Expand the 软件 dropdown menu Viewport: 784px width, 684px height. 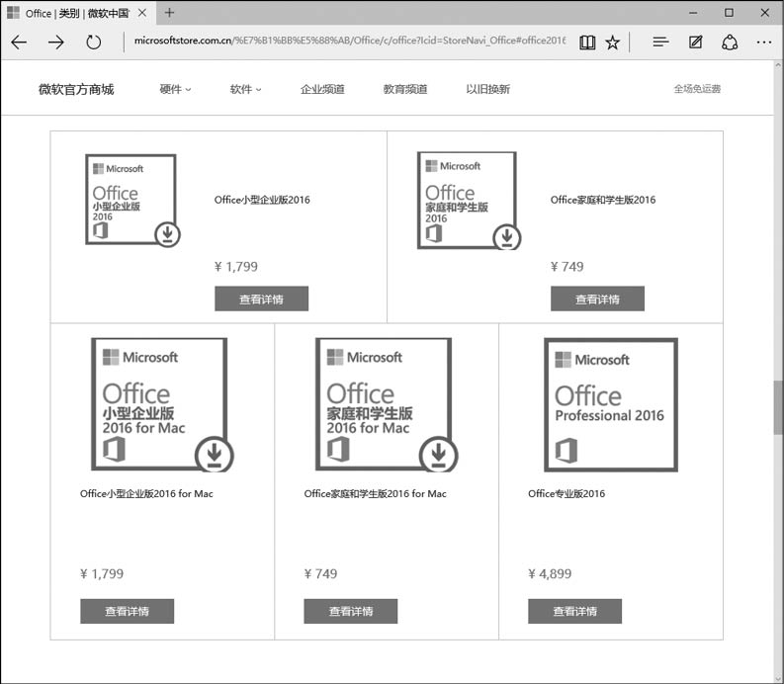(245, 90)
